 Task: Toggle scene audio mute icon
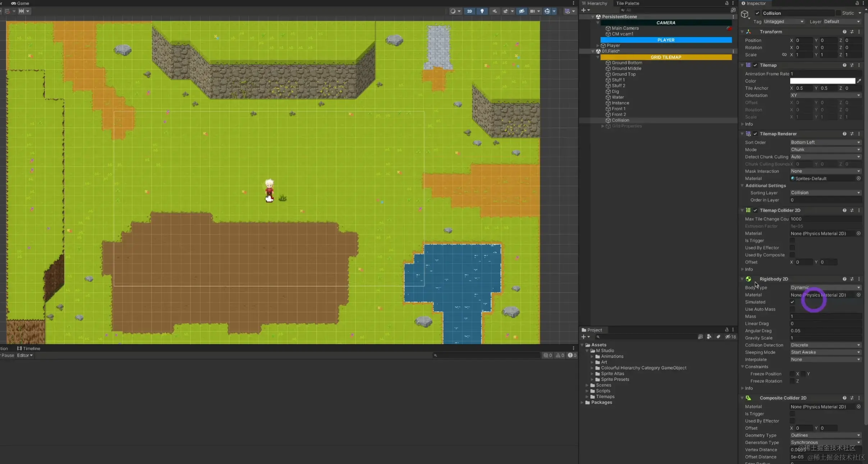tap(495, 11)
